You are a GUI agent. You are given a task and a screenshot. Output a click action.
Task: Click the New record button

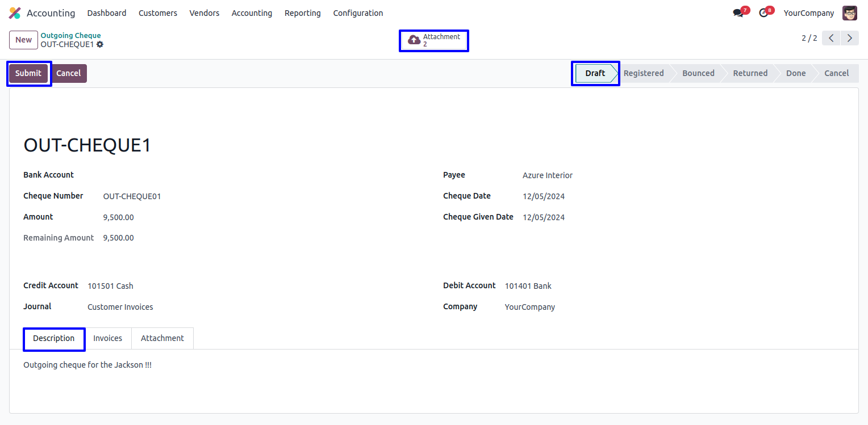24,40
